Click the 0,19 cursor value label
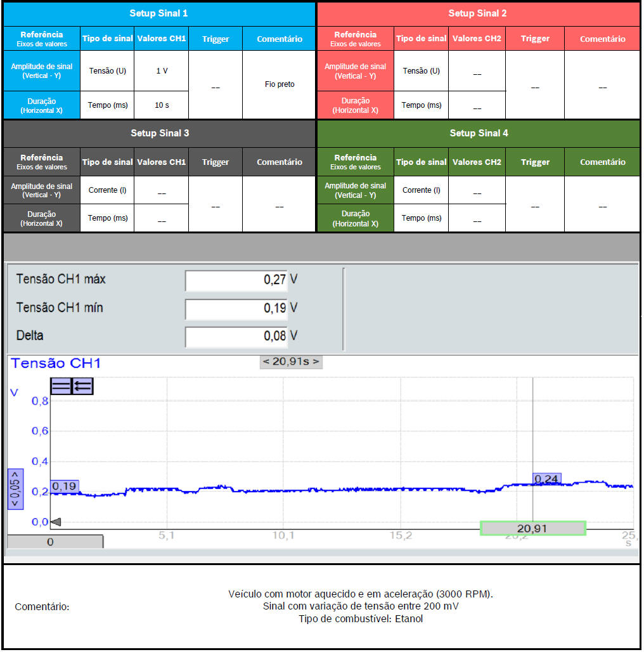Image resolution: width=644 pixels, height=652 pixels. [63, 486]
